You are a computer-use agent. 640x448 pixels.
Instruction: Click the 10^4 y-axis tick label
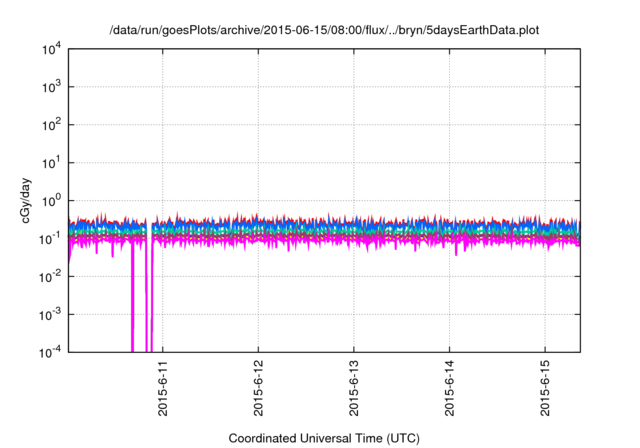coord(51,50)
